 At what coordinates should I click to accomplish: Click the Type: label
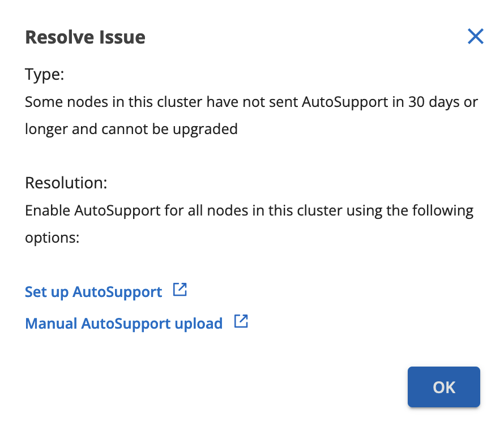pyautogui.click(x=45, y=74)
